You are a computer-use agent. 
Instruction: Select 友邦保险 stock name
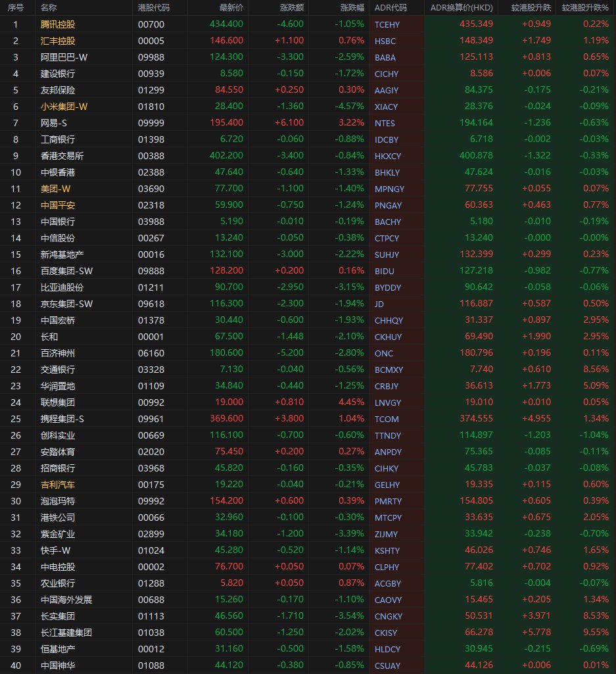pyautogui.click(x=58, y=90)
